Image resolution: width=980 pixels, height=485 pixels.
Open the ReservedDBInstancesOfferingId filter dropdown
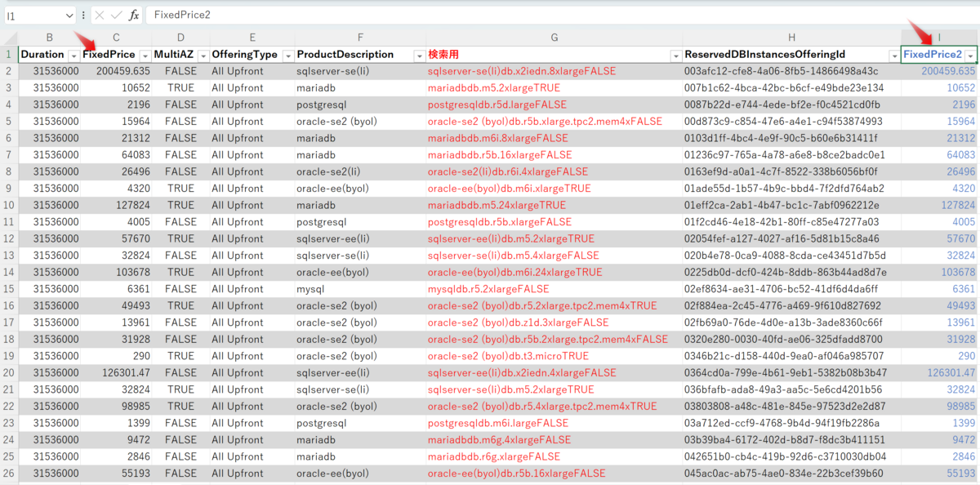click(x=893, y=55)
